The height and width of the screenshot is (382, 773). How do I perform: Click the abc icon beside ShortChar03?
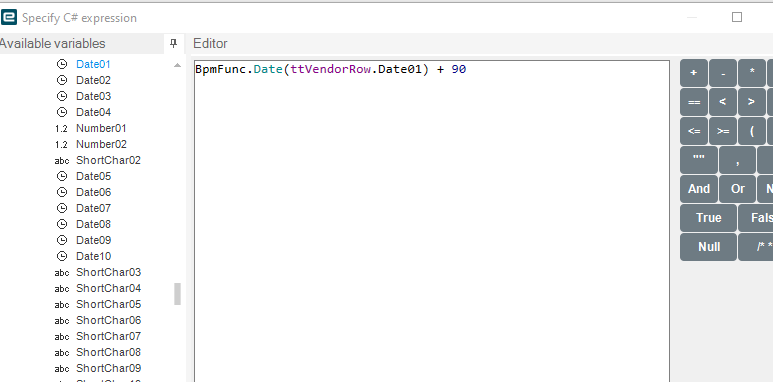click(x=62, y=273)
